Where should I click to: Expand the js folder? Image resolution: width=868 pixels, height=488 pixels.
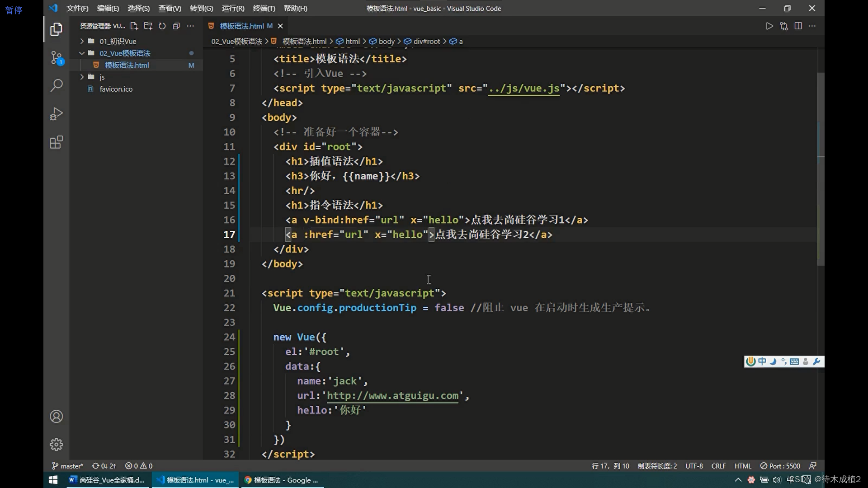136,77
